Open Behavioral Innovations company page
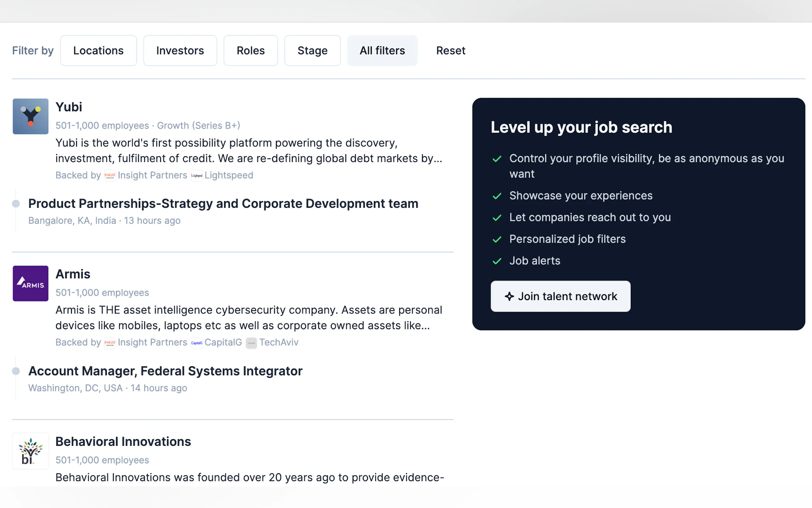The image size is (812, 508). tap(123, 441)
